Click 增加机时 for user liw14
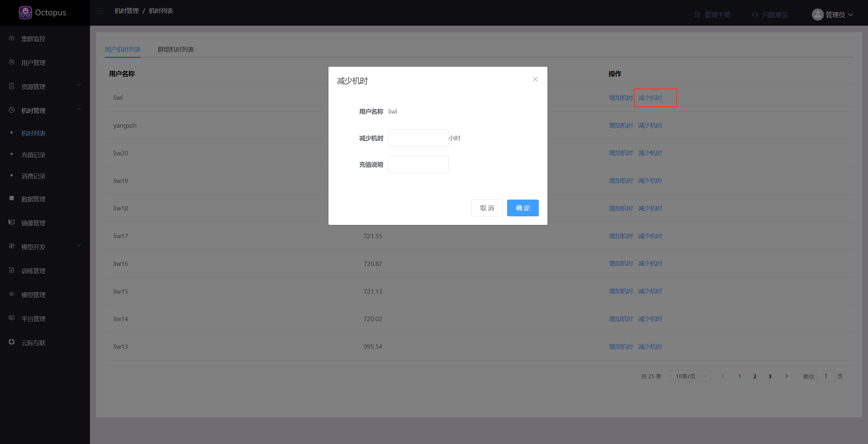 [x=621, y=319]
